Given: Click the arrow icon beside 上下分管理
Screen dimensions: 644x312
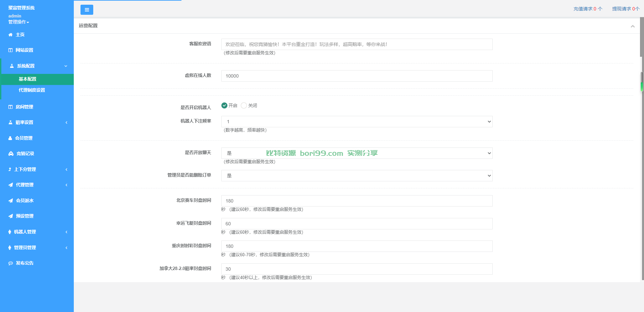Looking at the screenshot, I should (10, 169).
